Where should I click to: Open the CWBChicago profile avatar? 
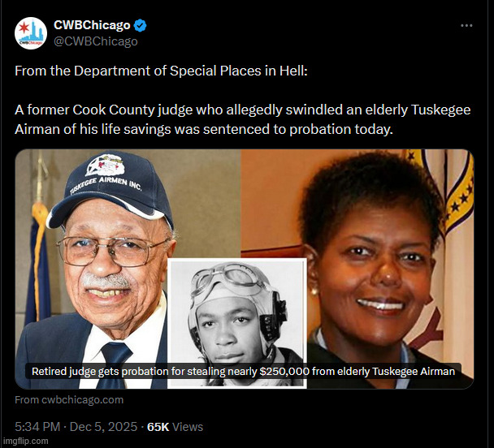tap(31, 33)
